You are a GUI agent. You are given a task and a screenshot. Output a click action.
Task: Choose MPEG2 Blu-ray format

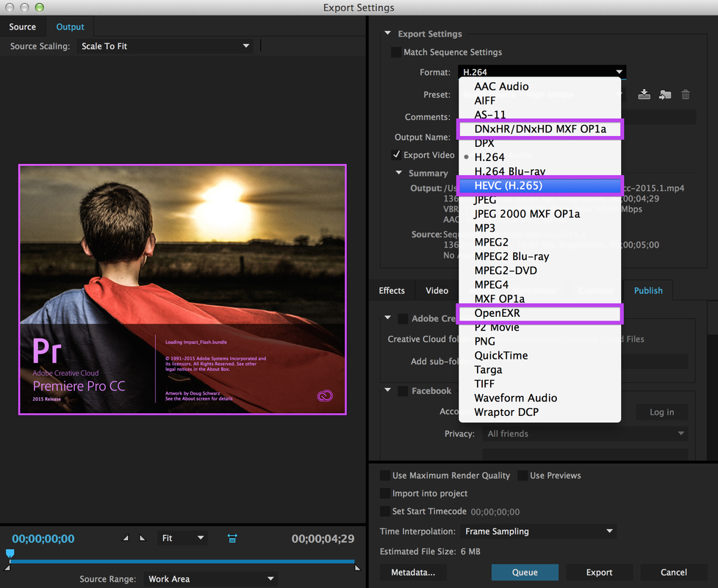540,257
